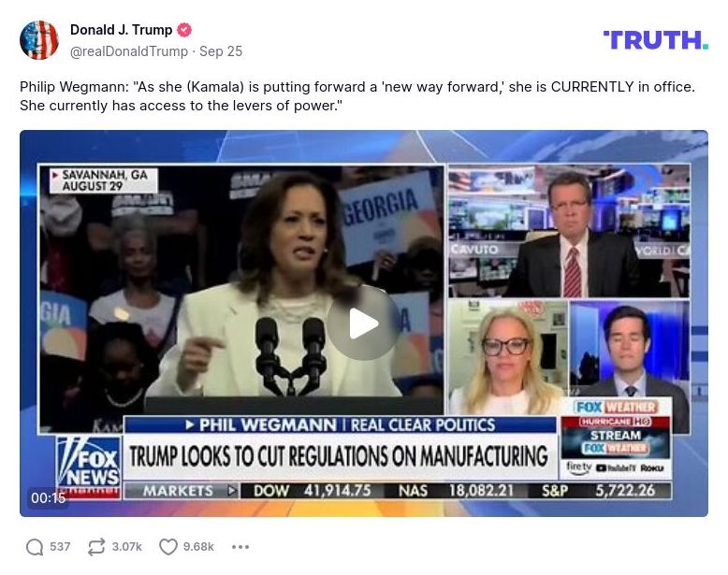Open the three-dot more options menu
Viewport: 728px width, 575px height.
(240, 547)
